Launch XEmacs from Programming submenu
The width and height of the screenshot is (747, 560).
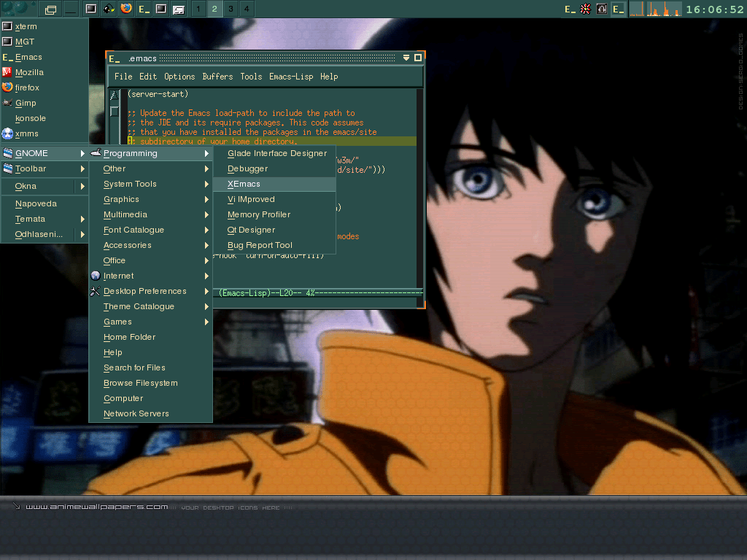274,184
